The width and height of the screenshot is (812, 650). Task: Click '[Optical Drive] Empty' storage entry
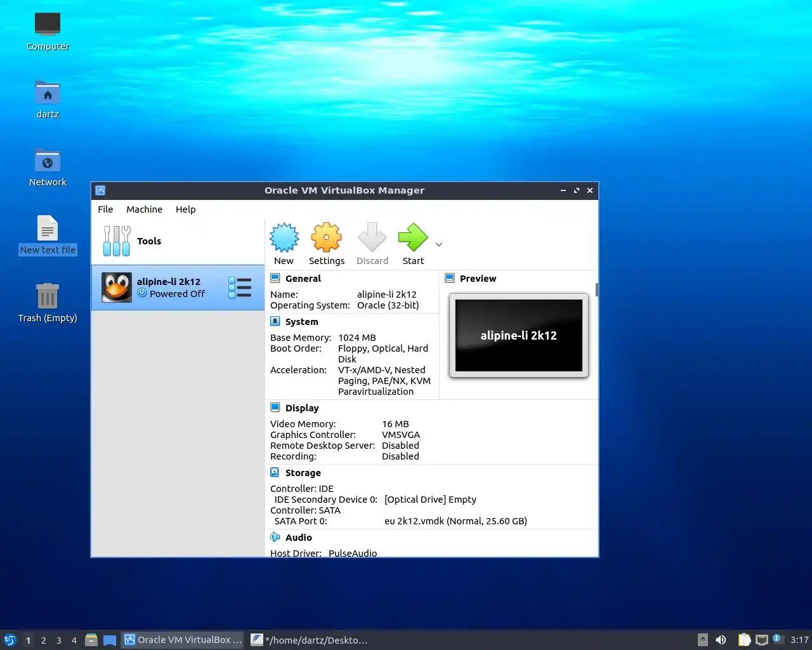coord(430,500)
